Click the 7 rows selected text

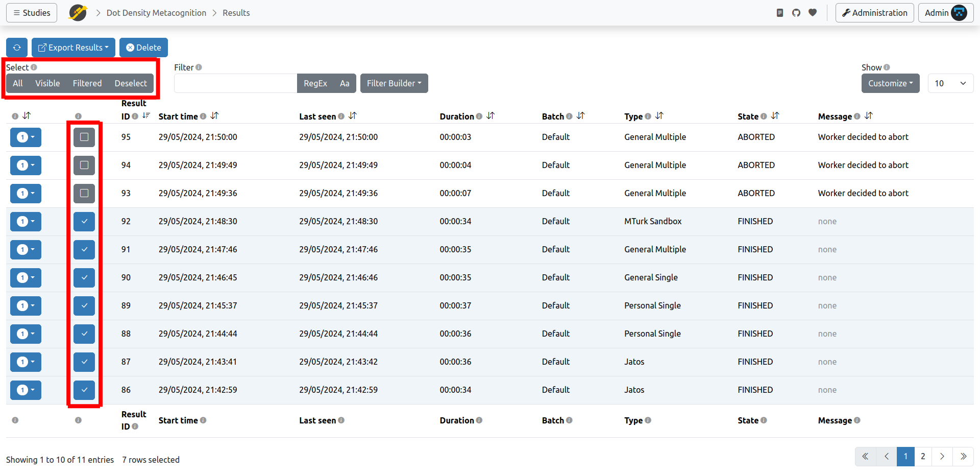pyautogui.click(x=151, y=460)
